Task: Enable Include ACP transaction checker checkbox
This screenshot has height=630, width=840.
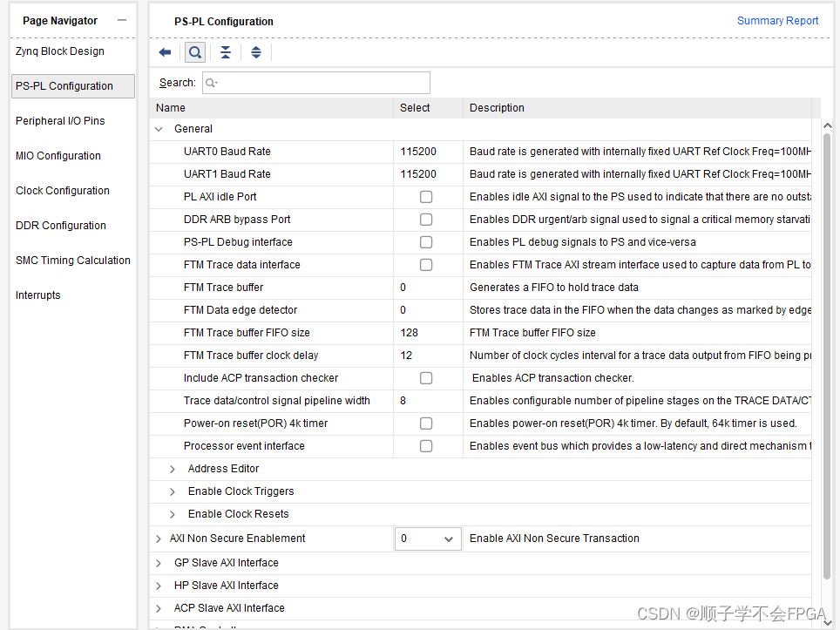Action: [x=426, y=377]
